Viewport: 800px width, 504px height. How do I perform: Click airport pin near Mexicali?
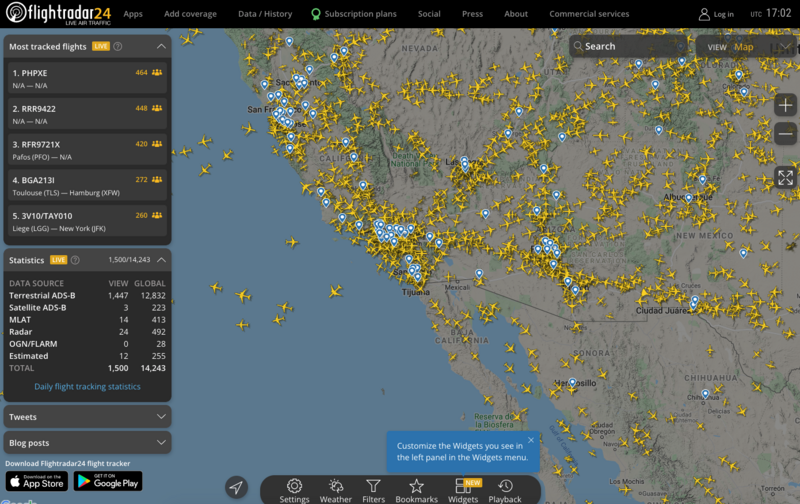479,274
